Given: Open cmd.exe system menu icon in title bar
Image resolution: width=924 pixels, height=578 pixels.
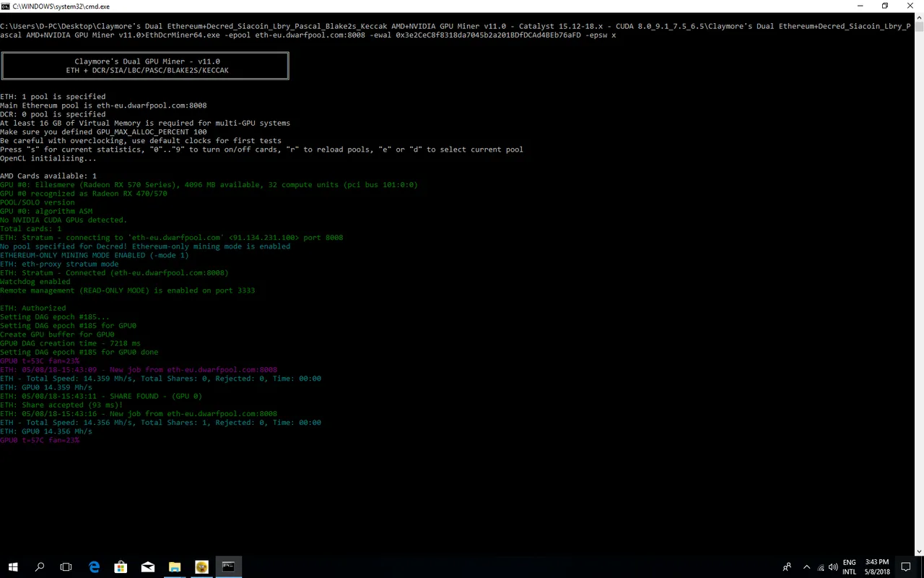Looking at the screenshot, I should point(6,6).
